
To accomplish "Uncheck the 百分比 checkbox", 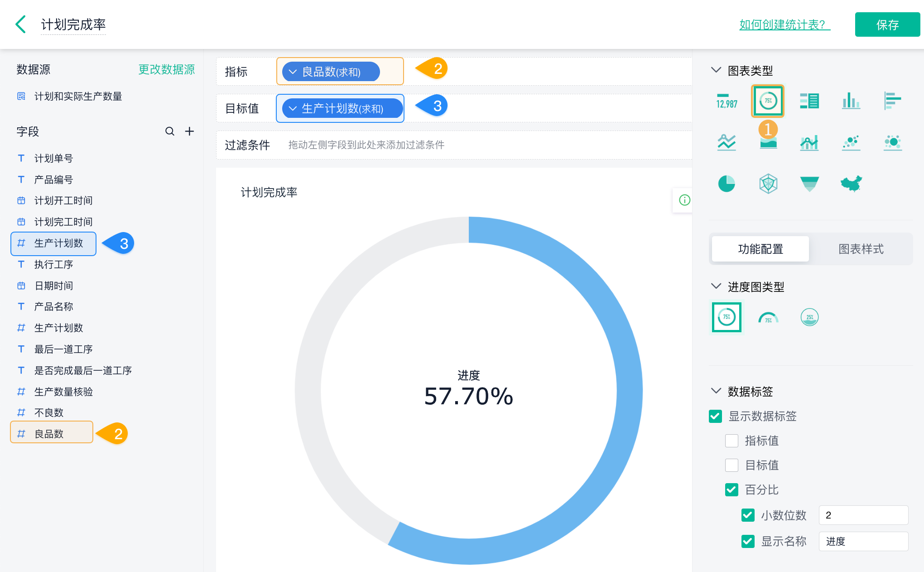I will 731,490.
